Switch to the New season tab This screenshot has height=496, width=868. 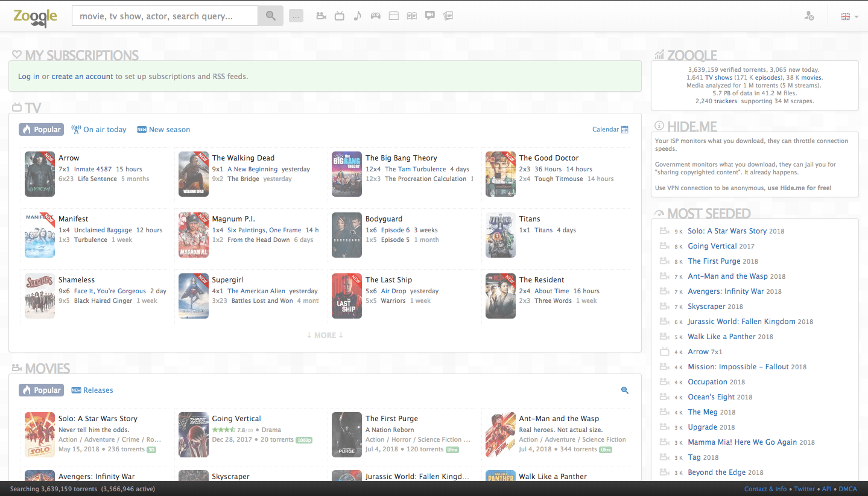click(163, 130)
